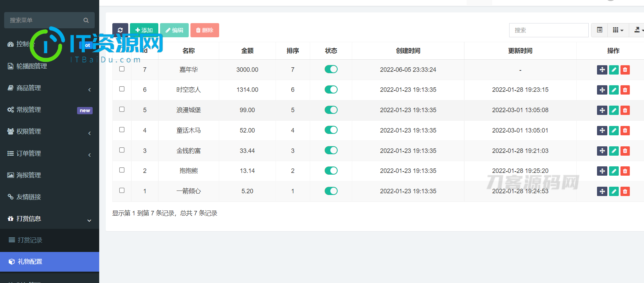
Task: Sort by 金额 column header
Action: tap(247, 51)
